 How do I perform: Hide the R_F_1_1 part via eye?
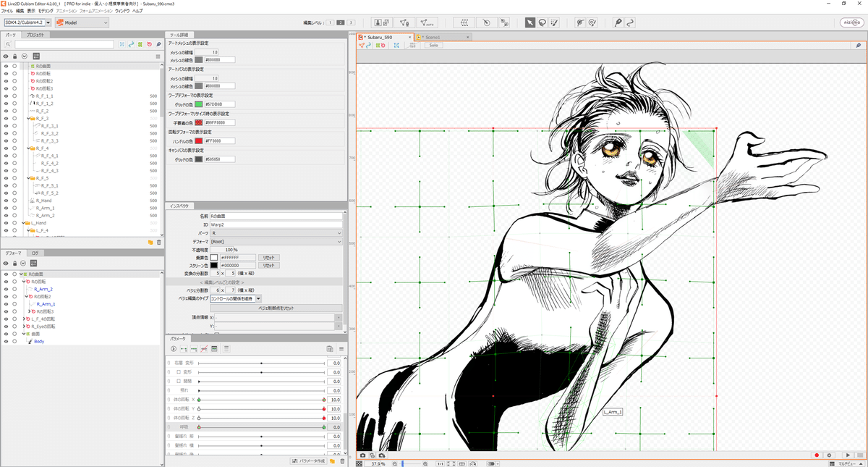tap(6, 96)
